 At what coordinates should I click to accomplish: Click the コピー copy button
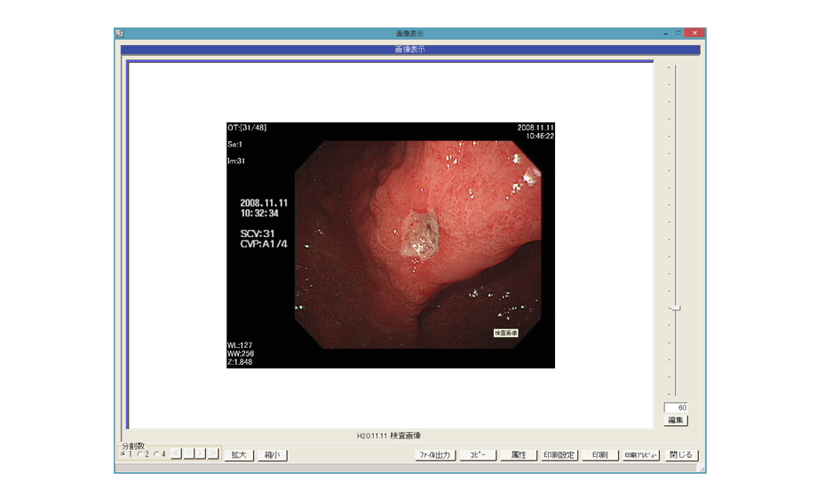coord(478,455)
